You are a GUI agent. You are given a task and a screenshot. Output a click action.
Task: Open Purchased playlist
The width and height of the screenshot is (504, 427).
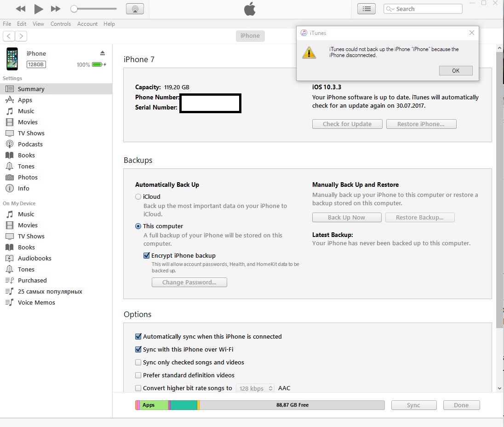56,280
